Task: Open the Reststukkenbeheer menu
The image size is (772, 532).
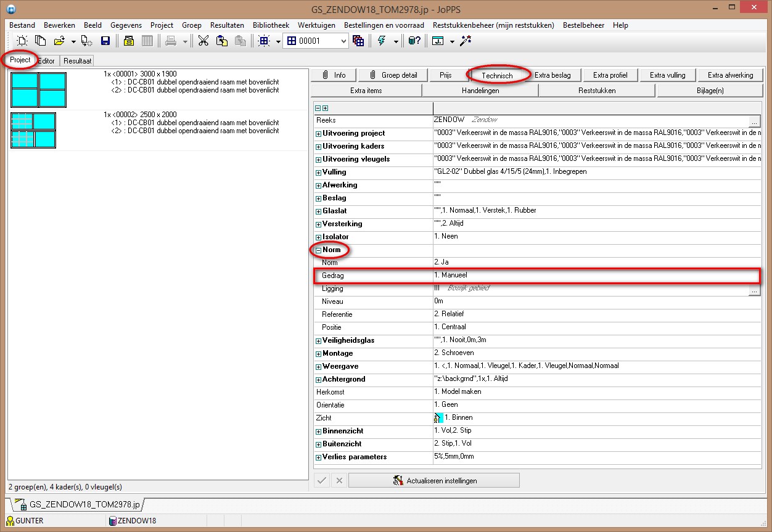Action: [493, 25]
